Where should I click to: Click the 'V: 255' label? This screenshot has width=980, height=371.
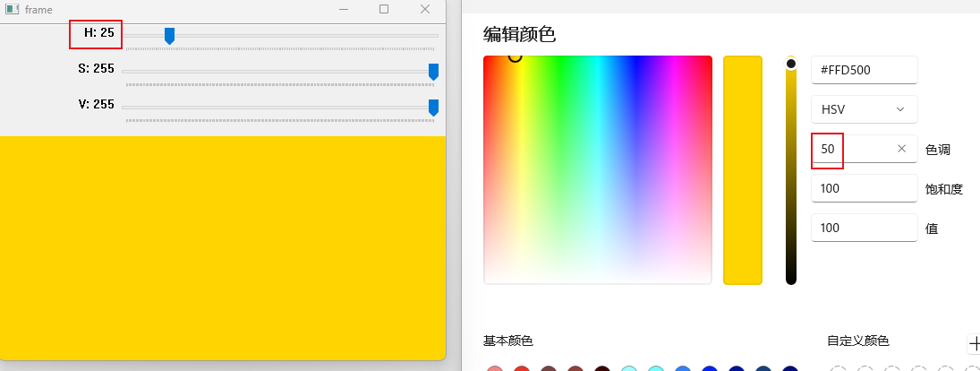click(97, 105)
